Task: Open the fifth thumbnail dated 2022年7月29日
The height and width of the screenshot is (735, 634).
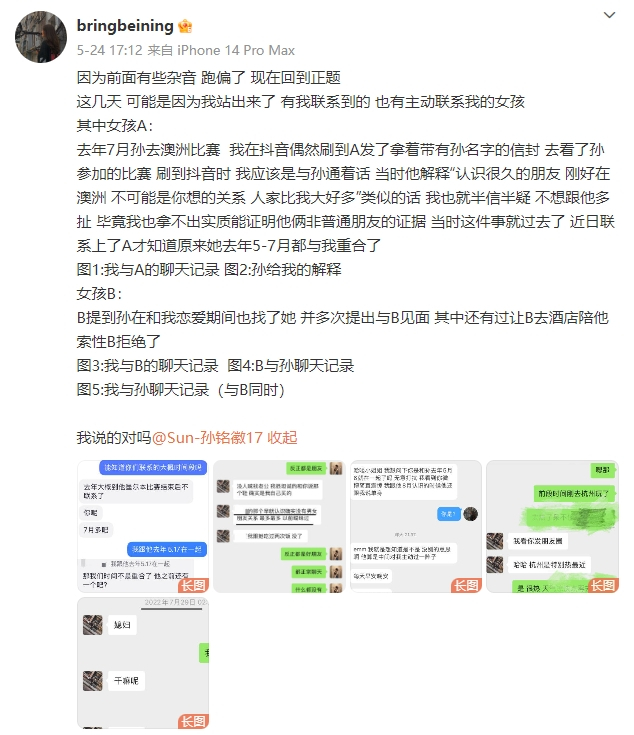Action: click(x=143, y=663)
